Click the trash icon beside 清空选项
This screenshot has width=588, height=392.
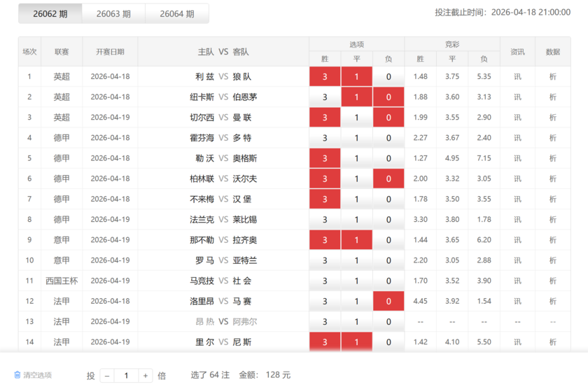[17, 375]
